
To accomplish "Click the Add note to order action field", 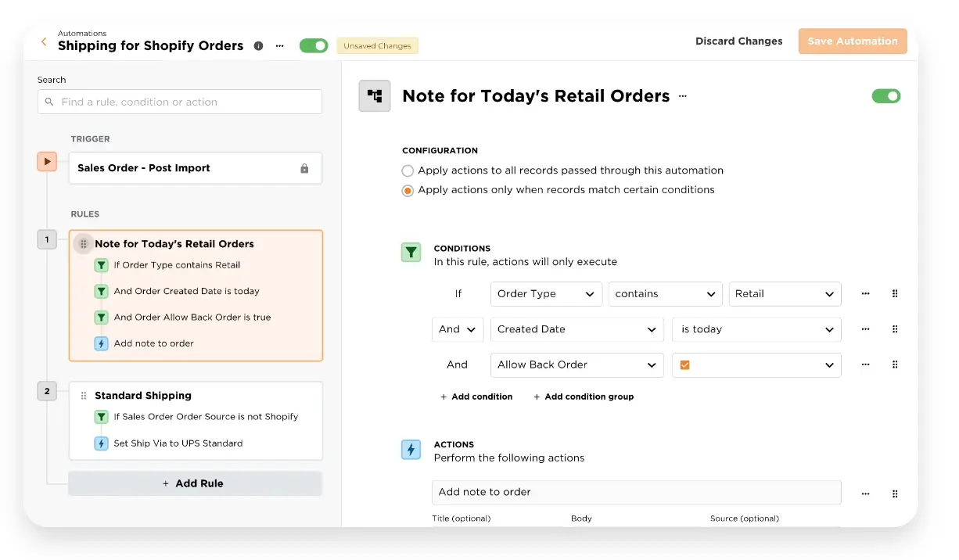I will (637, 493).
